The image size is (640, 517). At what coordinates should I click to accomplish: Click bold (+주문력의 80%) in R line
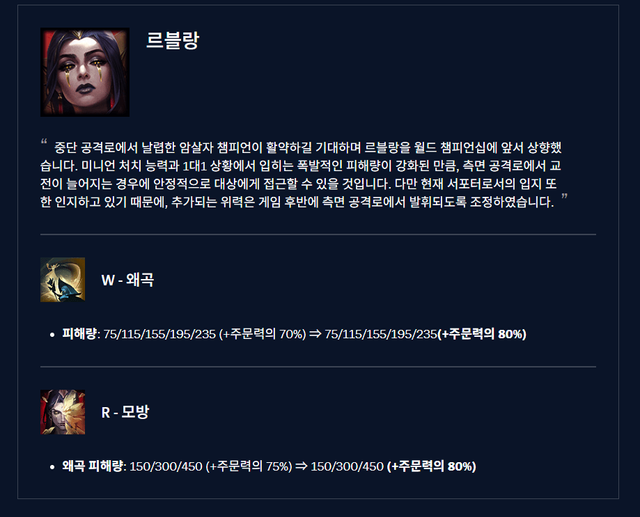pyautogui.click(x=431, y=466)
